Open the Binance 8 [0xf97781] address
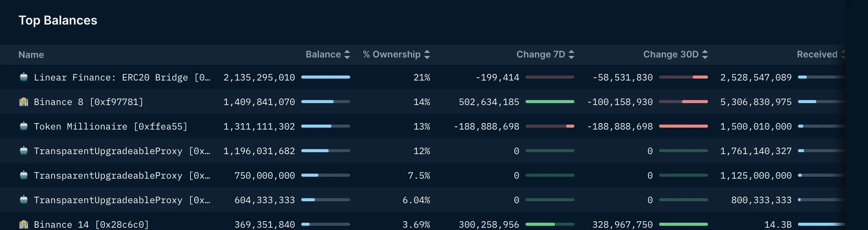 tap(88, 102)
